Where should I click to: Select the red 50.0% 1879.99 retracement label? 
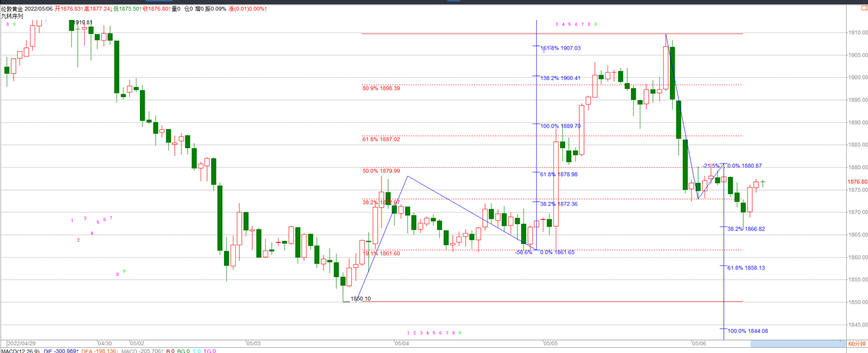[381, 171]
